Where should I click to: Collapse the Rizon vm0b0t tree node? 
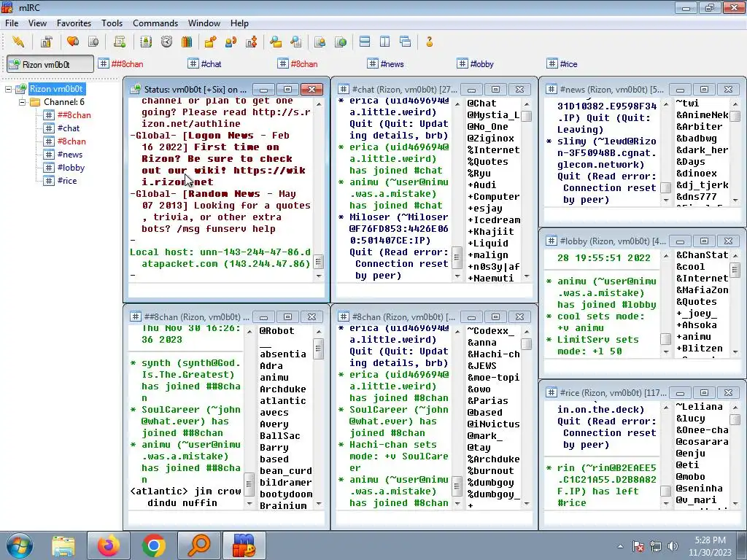tap(9, 89)
